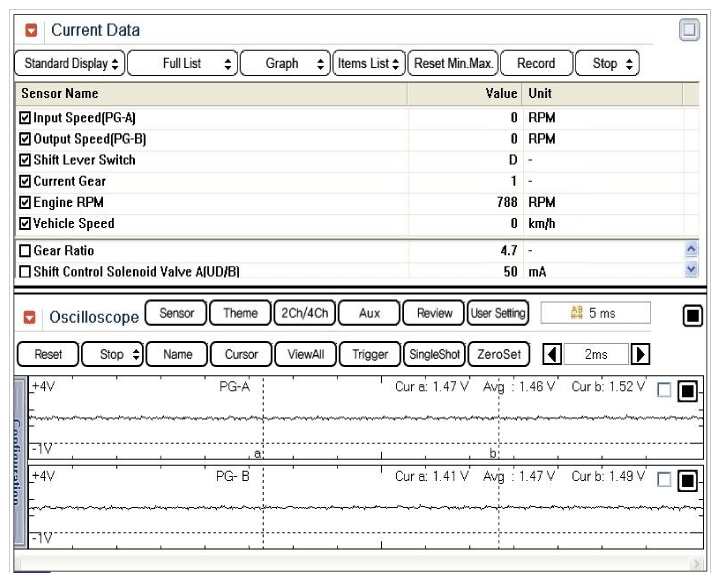Click the oscilloscope Reset button

click(48, 354)
